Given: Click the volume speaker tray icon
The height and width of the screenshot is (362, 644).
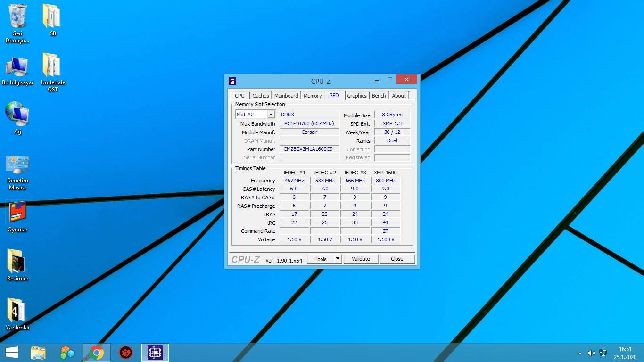Looking at the screenshot, I should click(x=591, y=353).
